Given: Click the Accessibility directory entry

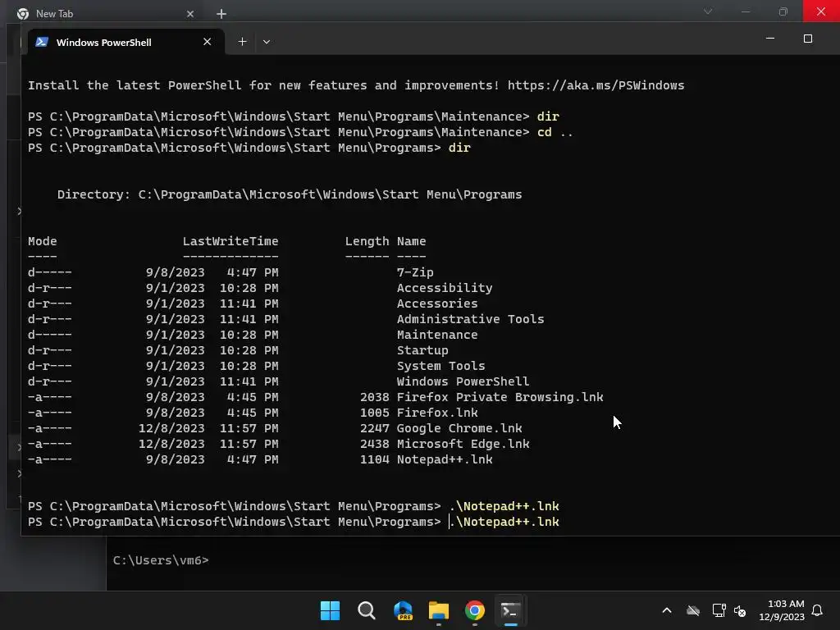Looking at the screenshot, I should (x=445, y=288).
